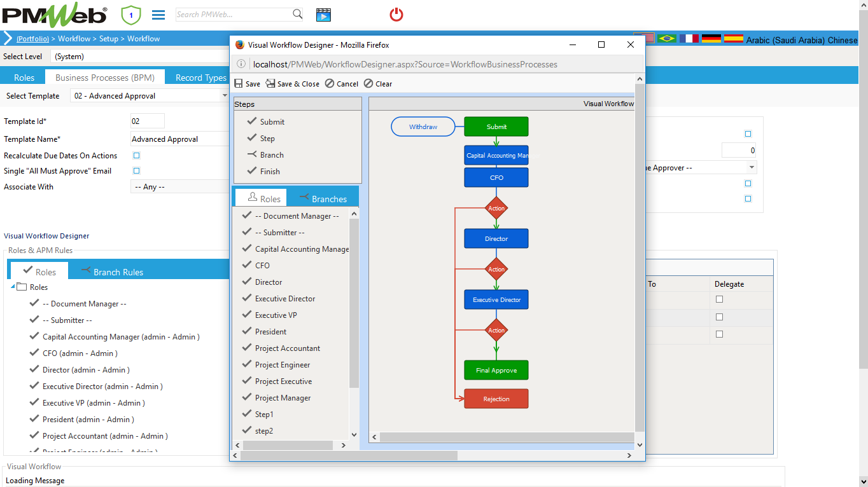
Task: Enable Single "All Must Approve" Email
Action: click(x=136, y=170)
